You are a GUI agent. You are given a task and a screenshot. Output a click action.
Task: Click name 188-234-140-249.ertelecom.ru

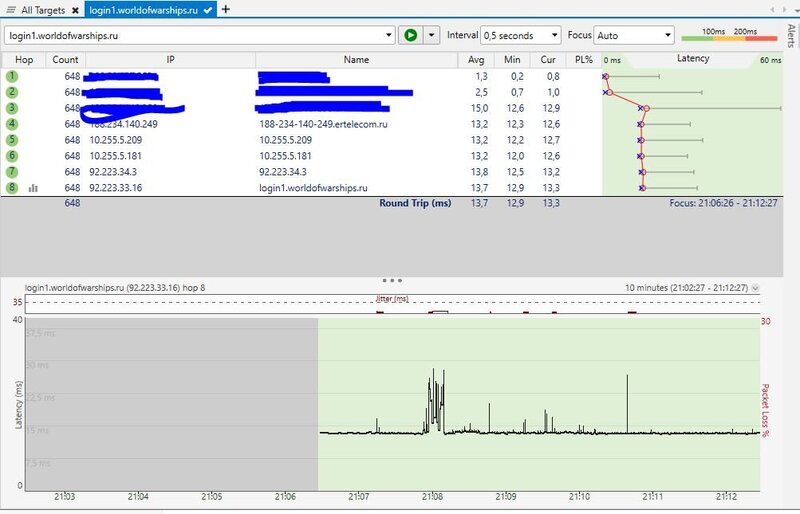click(x=323, y=124)
